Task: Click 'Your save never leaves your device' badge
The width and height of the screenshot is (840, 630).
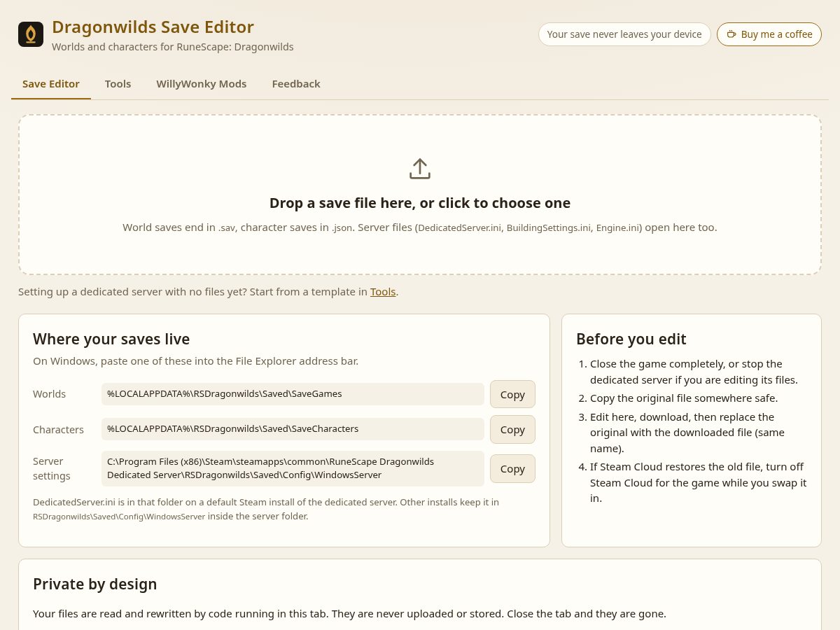Action: point(624,34)
